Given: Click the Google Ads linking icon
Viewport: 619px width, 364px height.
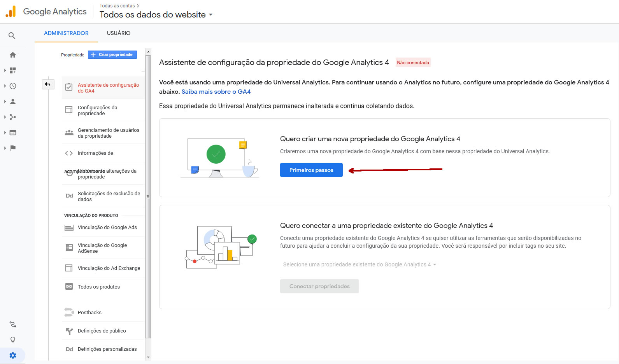Looking at the screenshot, I should point(69,227).
